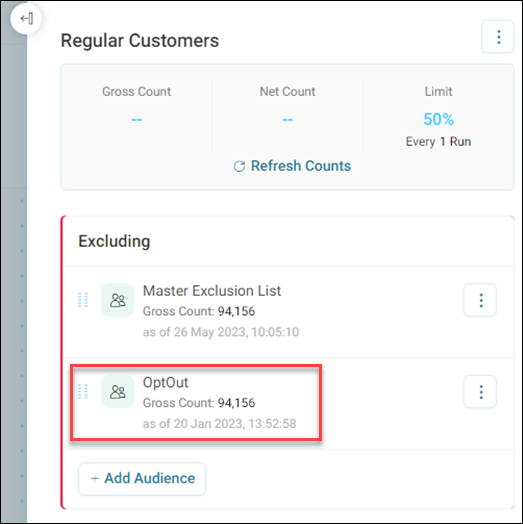Click OptOut audience people icon
Screen dimensions: 523x524
pyautogui.click(x=118, y=392)
